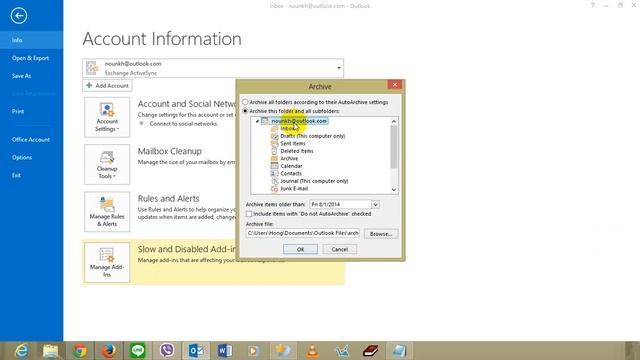Launch Firefox from the taskbar
The height and width of the screenshot is (360, 640).
point(109,351)
